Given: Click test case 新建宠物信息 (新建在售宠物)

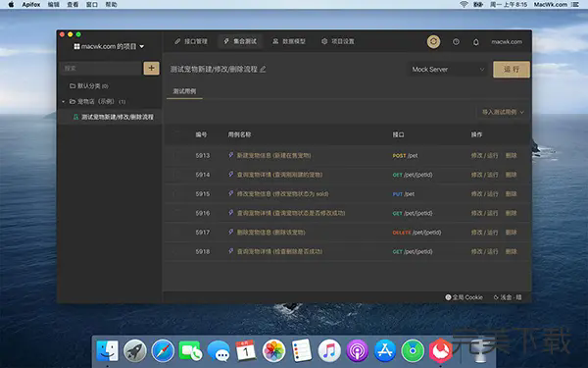Looking at the screenshot, I should [x=273, y=155].
